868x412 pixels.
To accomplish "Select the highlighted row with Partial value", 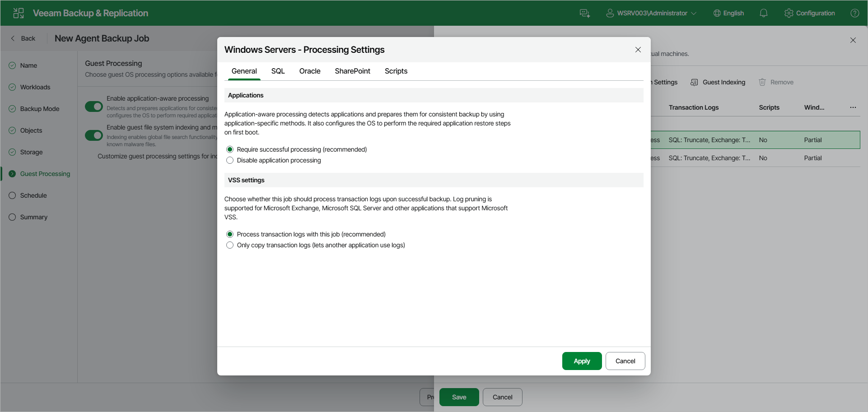I will pyautogui.click(x=755, y=140).
